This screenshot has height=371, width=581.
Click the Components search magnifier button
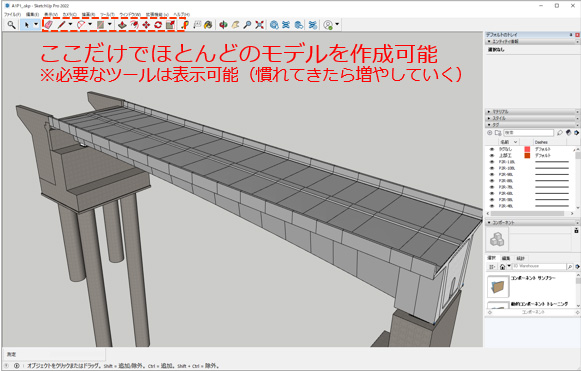coord(570,266)
